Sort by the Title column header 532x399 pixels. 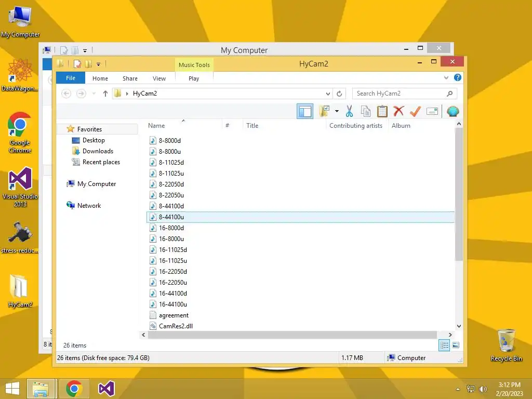point(252,126)
